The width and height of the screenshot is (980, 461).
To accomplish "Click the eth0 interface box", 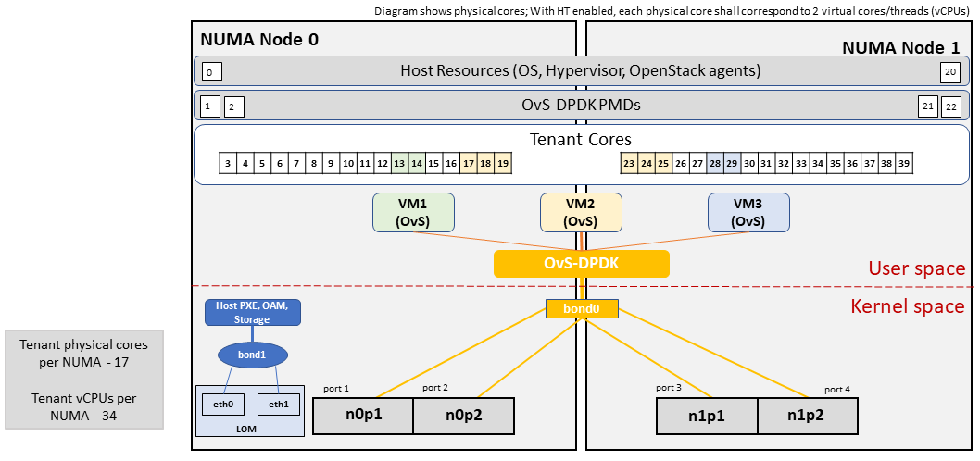I will pos(223,405).
